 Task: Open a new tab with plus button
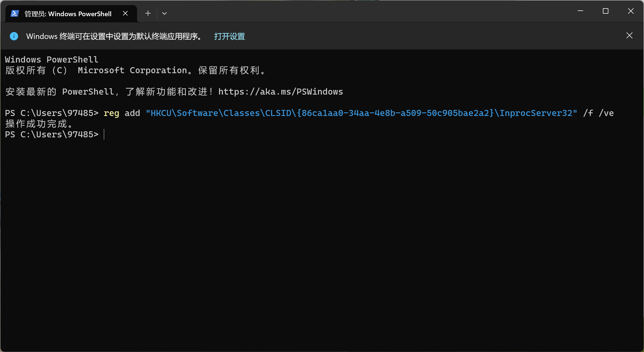pos(148,13)
